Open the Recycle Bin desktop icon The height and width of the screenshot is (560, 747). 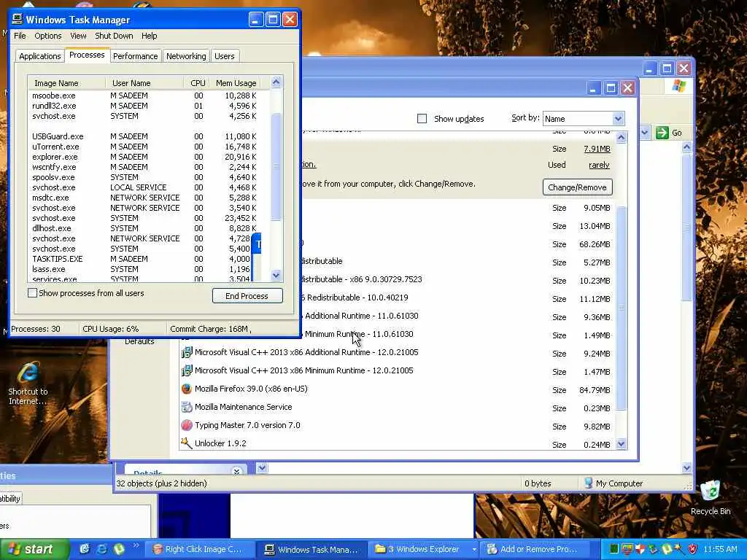click(711, 497)
